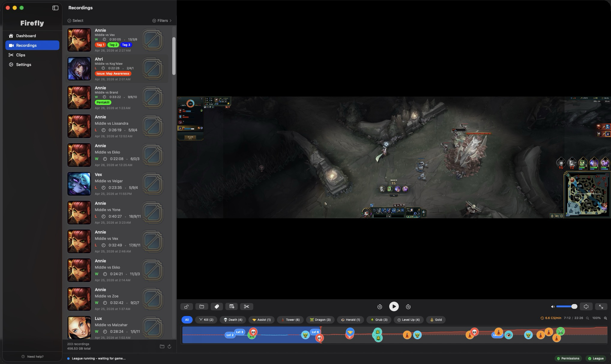Jump to the herald eye marker
Image resolution: width=611 pixels, height=364 pixels.
pos(508,335)
